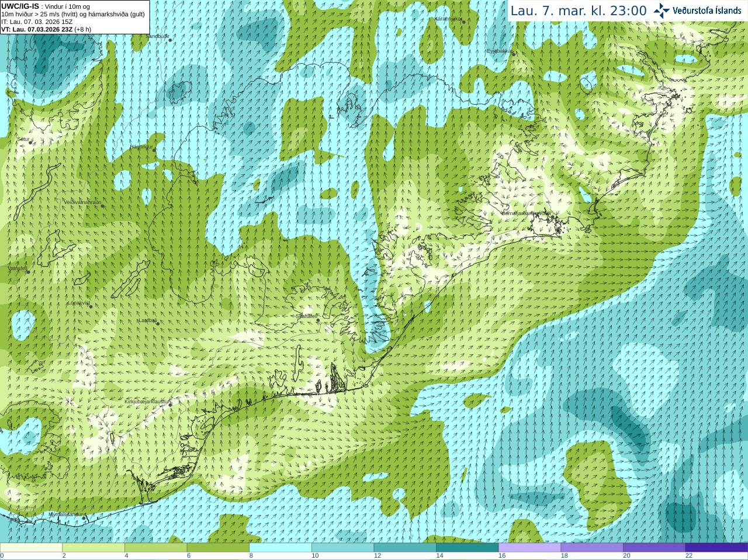Click the Vatnsfell station label
The height and width of the screenshot is (560, 748).
[18, 268]
